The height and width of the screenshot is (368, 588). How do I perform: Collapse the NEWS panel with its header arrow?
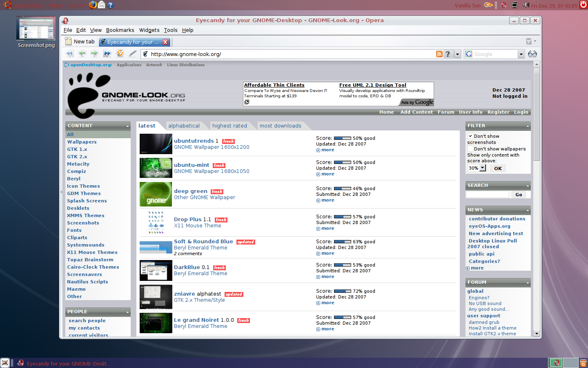(528, 210)
